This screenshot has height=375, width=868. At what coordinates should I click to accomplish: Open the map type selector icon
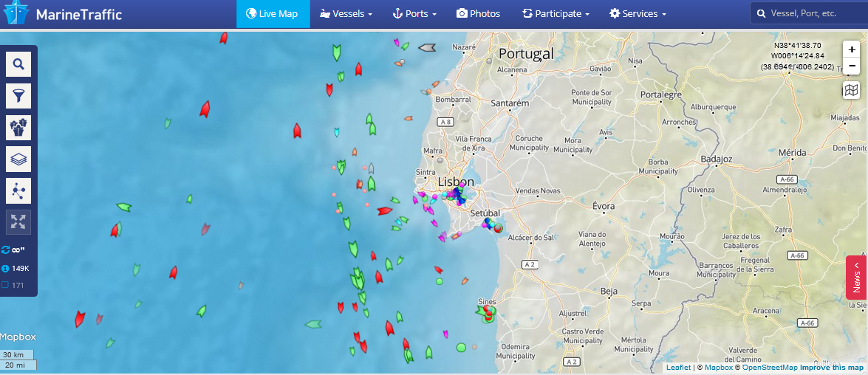pos(852,90)
